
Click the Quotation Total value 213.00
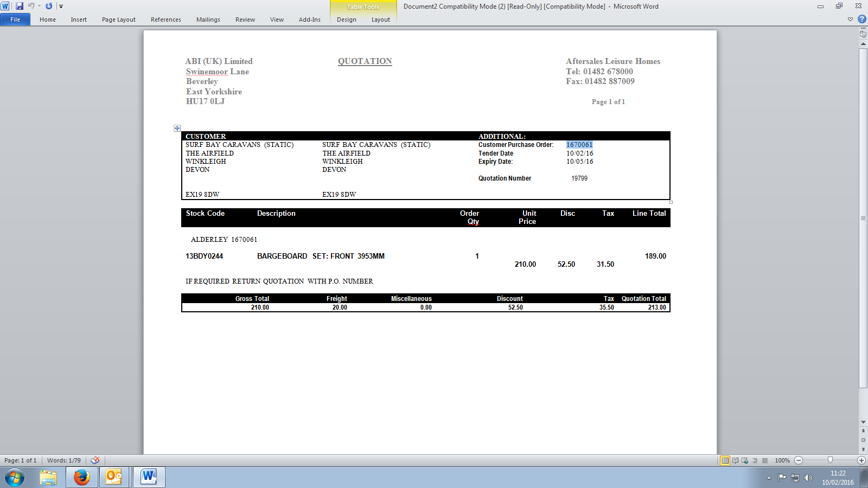pyautogui.click(x=657, y=307)
